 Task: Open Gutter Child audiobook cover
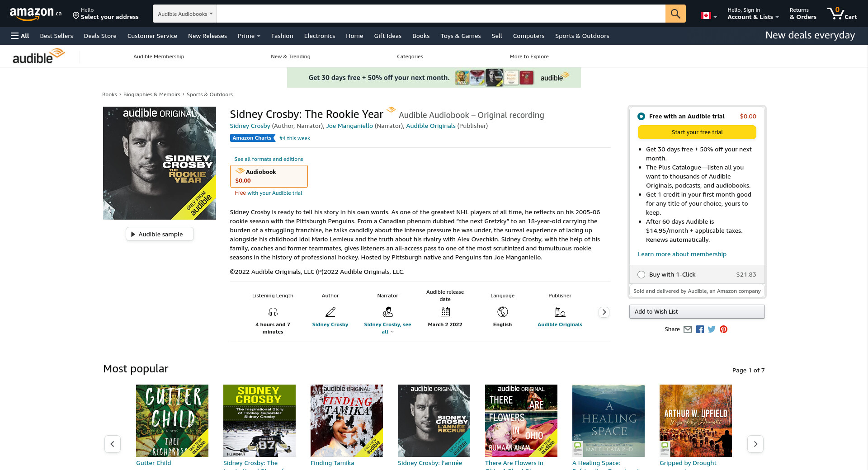tap(172, 421)
